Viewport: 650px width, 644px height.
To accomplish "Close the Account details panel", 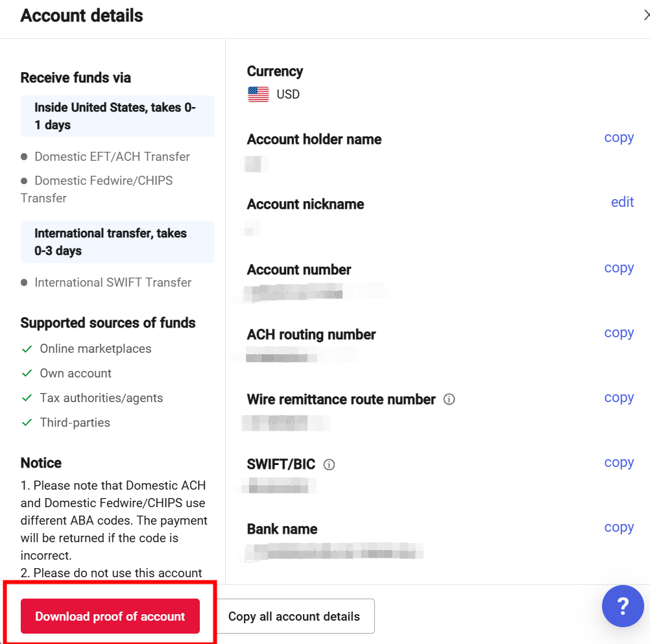I will point(645,16).
